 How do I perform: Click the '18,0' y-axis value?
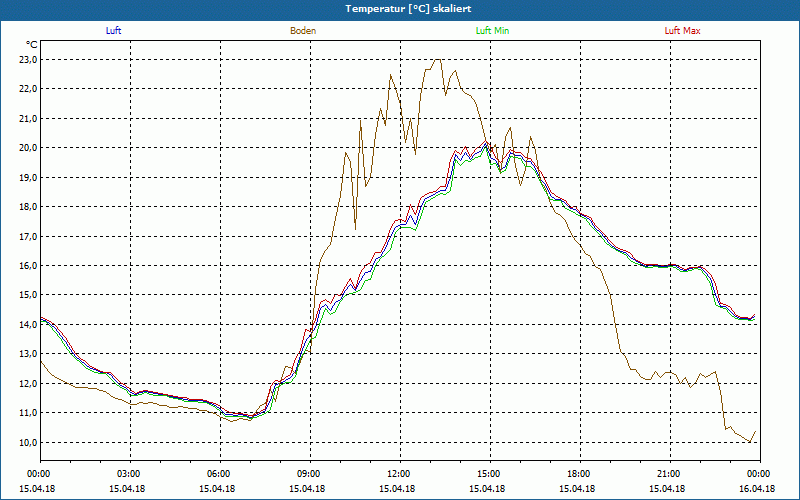29,207
